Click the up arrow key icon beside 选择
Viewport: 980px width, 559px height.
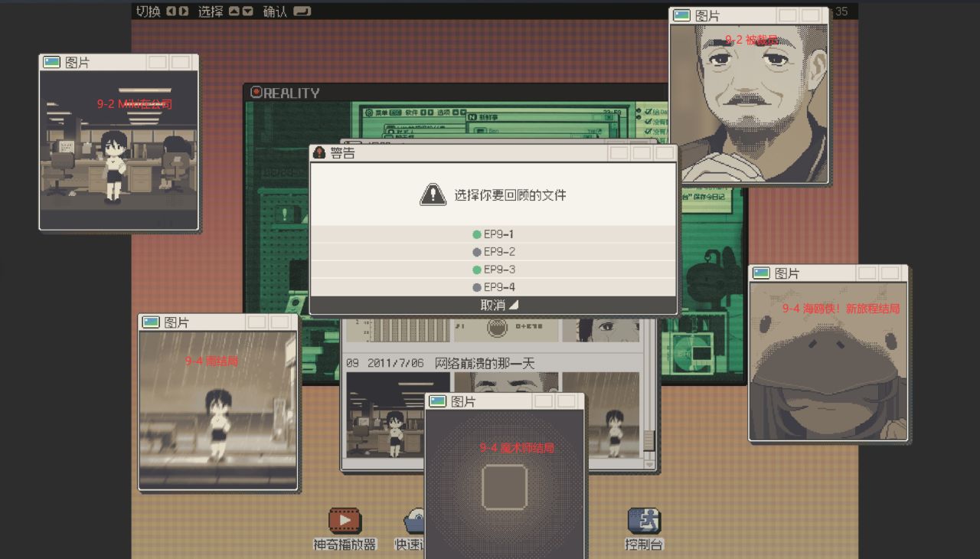(234, 11)
